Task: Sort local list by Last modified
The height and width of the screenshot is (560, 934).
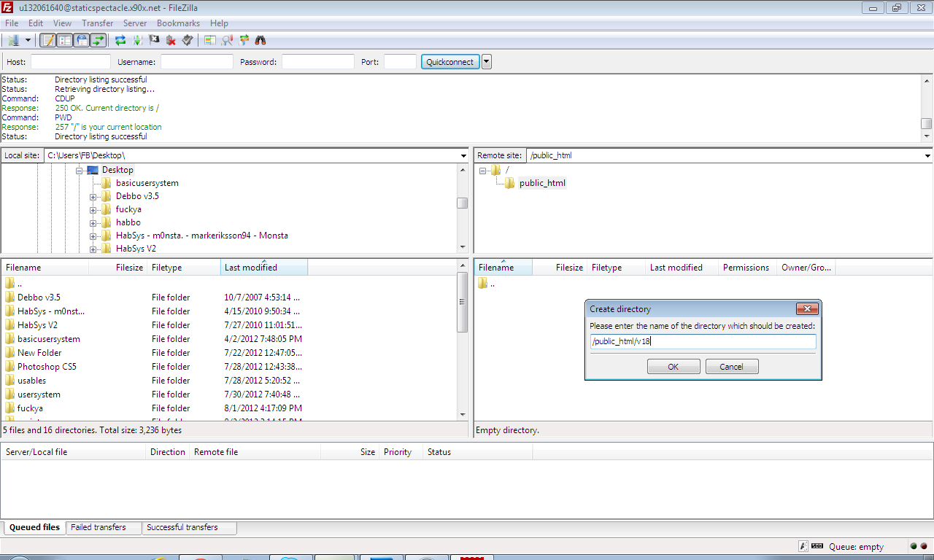Action: 264,268
